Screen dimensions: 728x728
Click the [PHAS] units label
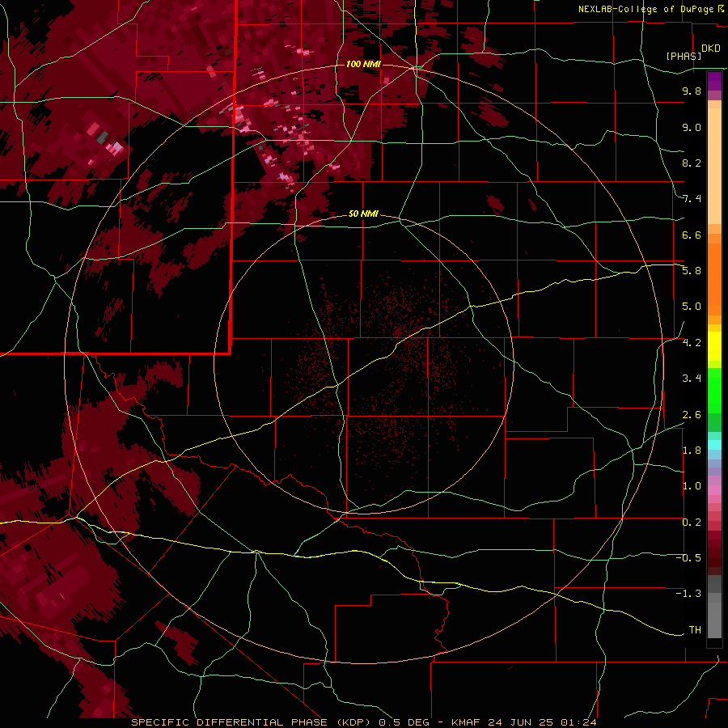pos(684,56)
